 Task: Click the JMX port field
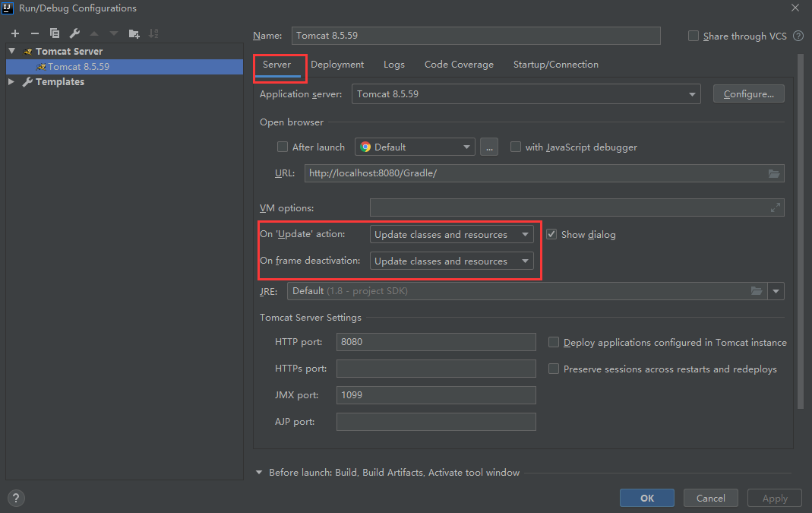[436, 395]
